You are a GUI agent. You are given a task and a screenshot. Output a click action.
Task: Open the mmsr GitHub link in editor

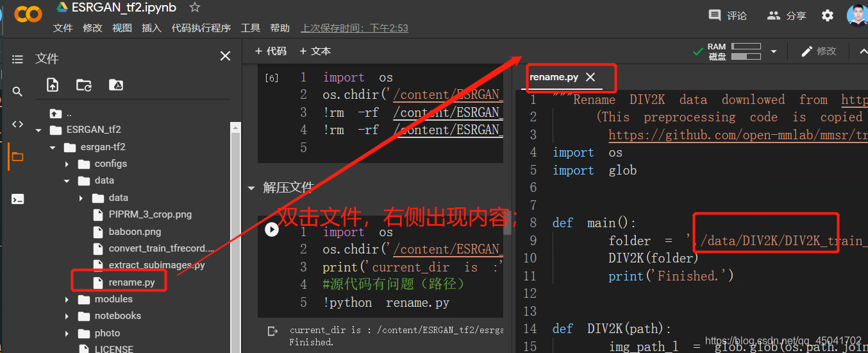click(x=737, y=135)
